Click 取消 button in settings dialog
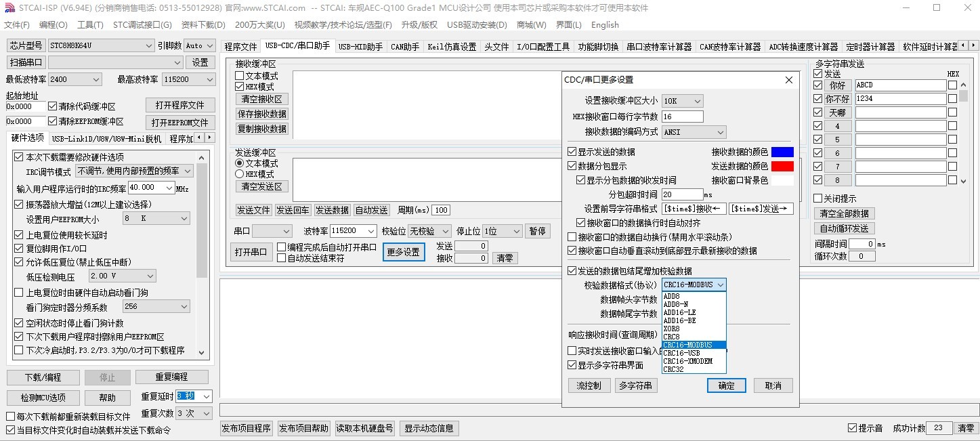Viewport: 980px width, 441px height. pos(773,385)
